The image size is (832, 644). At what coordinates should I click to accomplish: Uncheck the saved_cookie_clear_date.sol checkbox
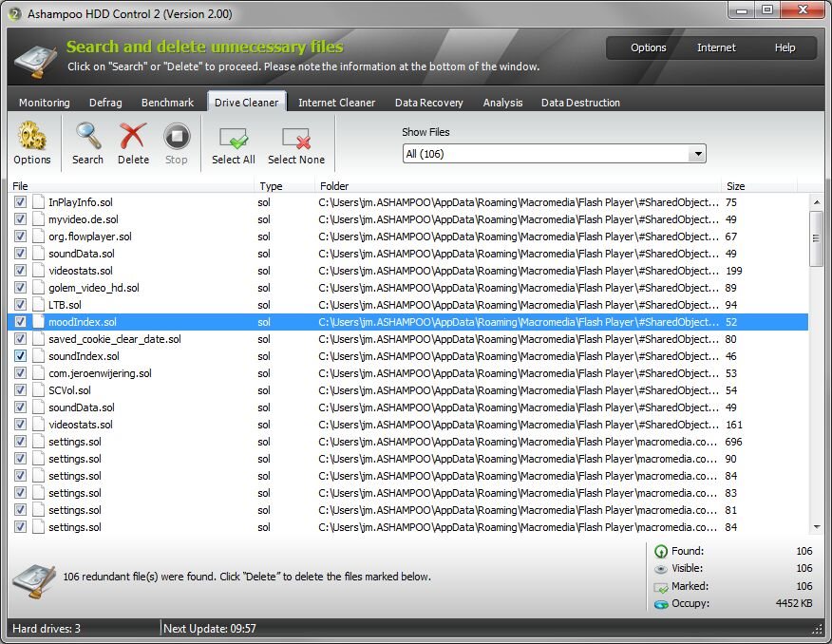click(20, 339)
